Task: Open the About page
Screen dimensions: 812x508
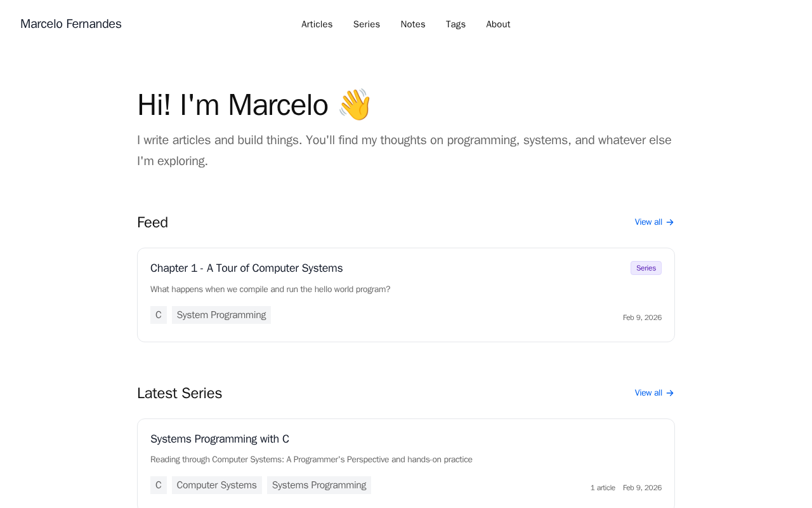Action: 498,24
